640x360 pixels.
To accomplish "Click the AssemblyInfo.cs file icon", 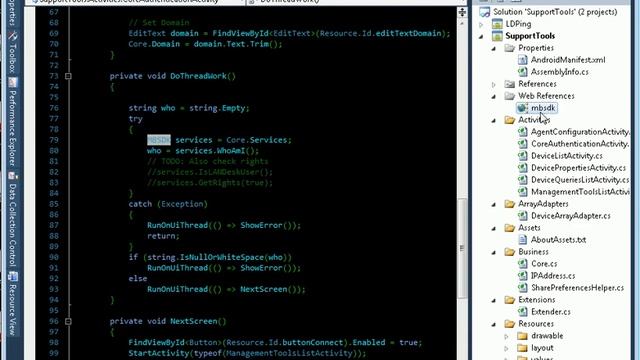I will pyautogui.click(x=522, y=72).
